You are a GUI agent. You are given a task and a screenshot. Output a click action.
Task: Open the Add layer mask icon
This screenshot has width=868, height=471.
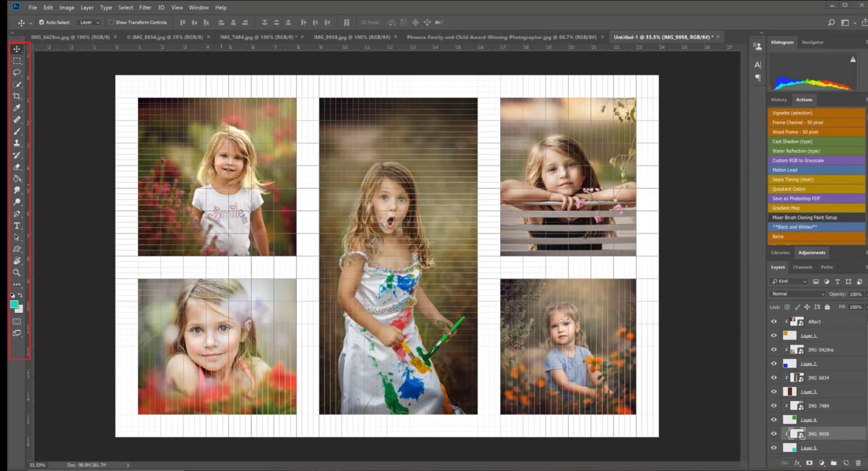pyautogui.click(x=809, y=463)
